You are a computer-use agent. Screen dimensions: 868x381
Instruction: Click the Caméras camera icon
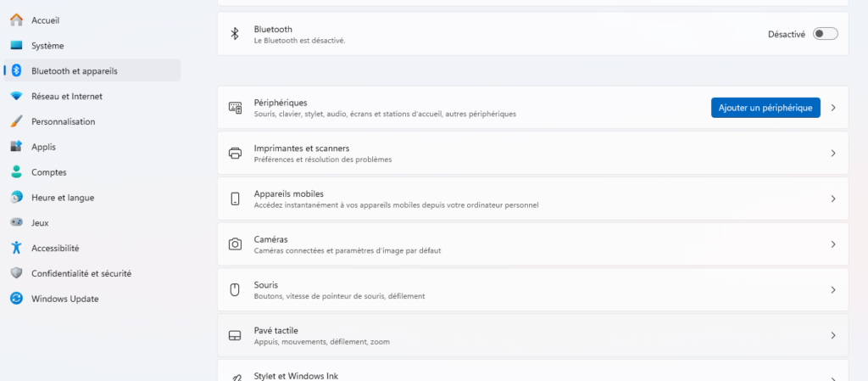tap(236, 244)
